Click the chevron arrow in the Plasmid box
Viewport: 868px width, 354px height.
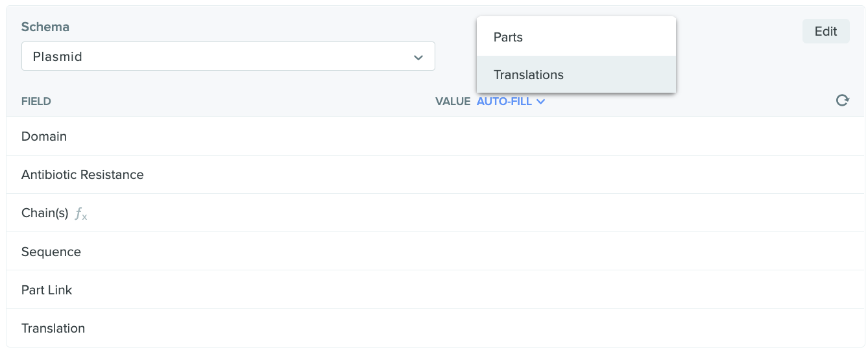click(x=418, y=57)
